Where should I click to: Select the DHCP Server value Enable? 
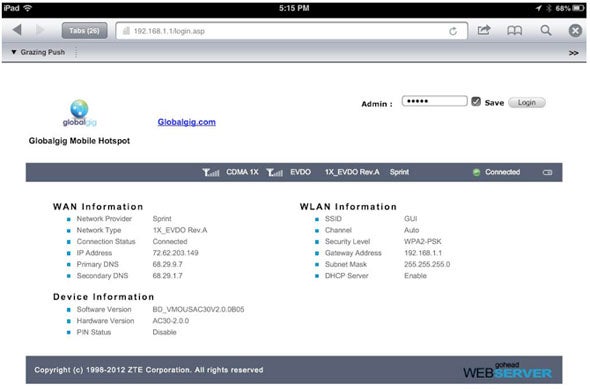pos(415,276)
